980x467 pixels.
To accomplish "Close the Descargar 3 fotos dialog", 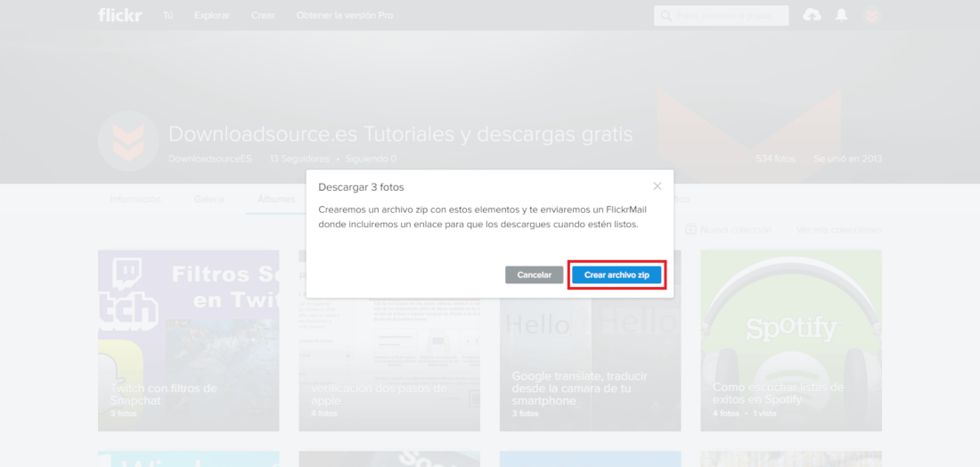I will [x=657, y=185].
